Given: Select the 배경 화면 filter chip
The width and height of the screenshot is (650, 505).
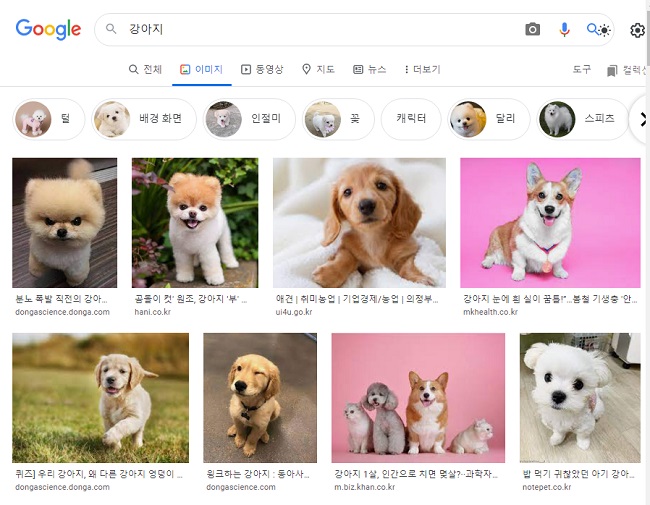Looking at the screenshot, I should (144, 119).
